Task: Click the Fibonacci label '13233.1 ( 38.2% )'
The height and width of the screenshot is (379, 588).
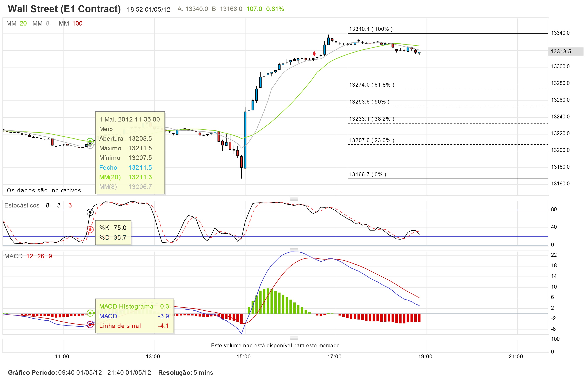Action: pyautogui.click(x=372, y=119)
